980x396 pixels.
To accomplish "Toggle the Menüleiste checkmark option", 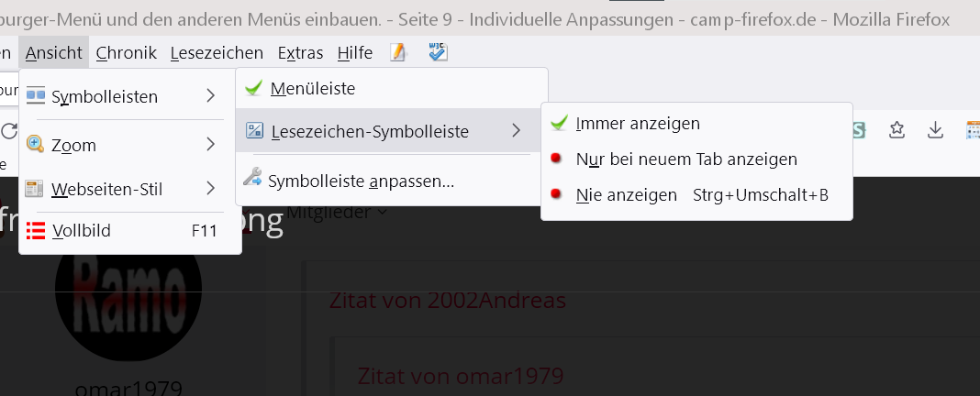I will click(313, 89).
